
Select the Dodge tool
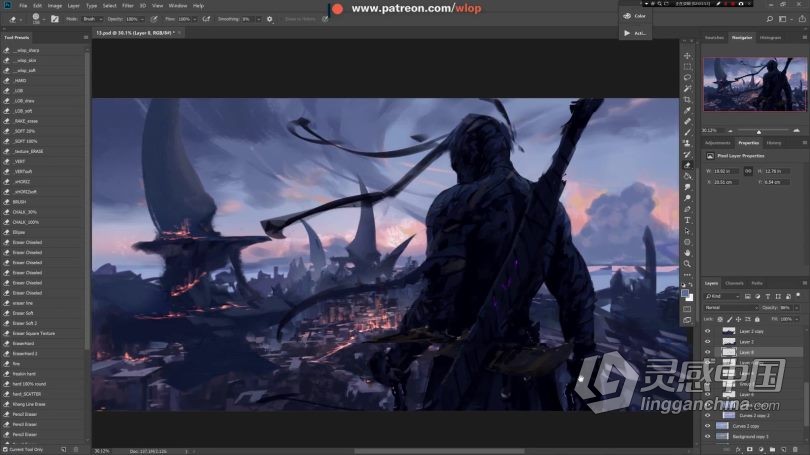click(x=687, y=198)
